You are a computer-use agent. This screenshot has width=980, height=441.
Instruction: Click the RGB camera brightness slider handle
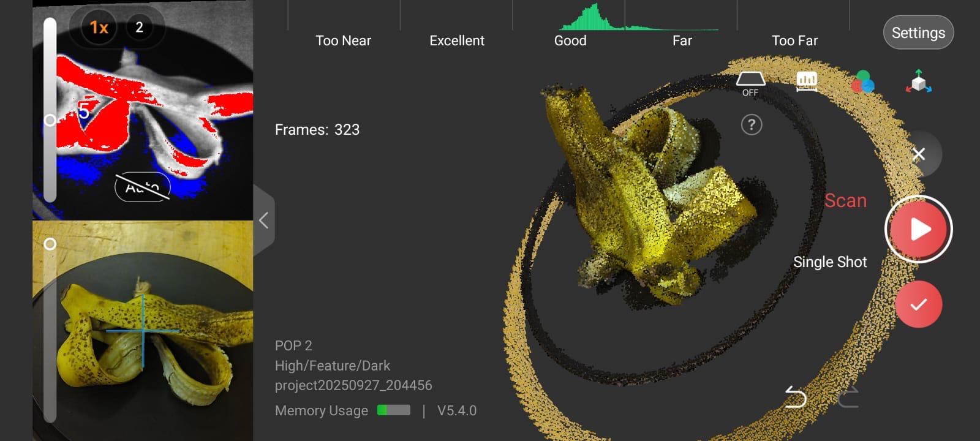pos(50,244)
